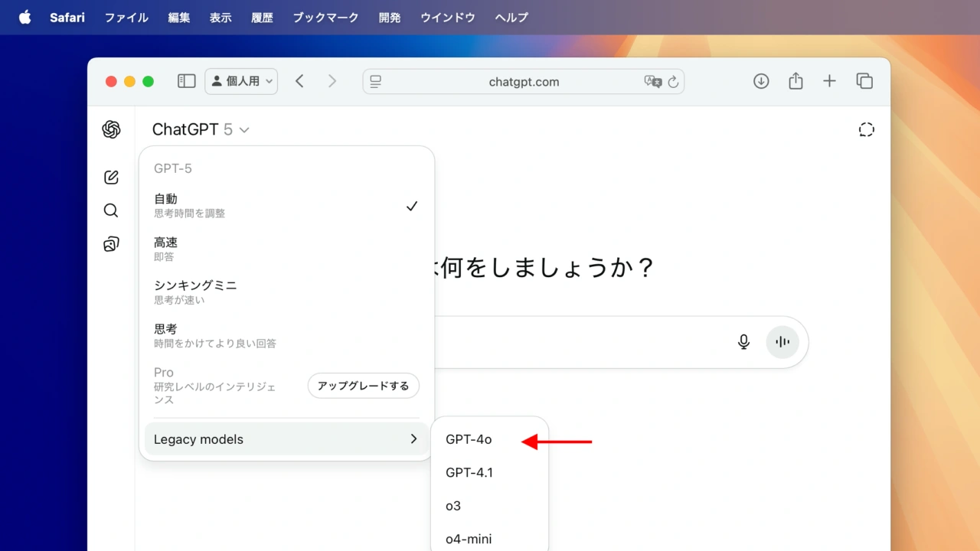Open Safari downloads icon
This screenshot has width=980, height=551.
pos(761,81)
